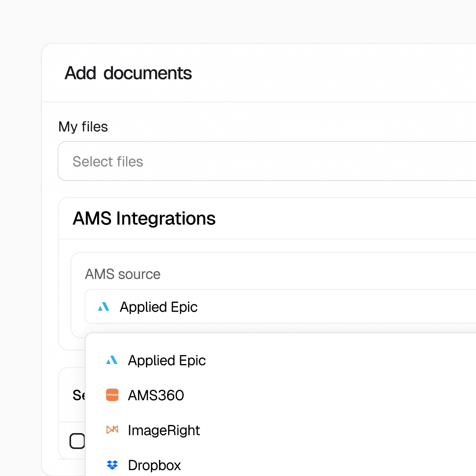Select Dropbox as the source
This screenshot has width=476, height=476.
point(154,465)
